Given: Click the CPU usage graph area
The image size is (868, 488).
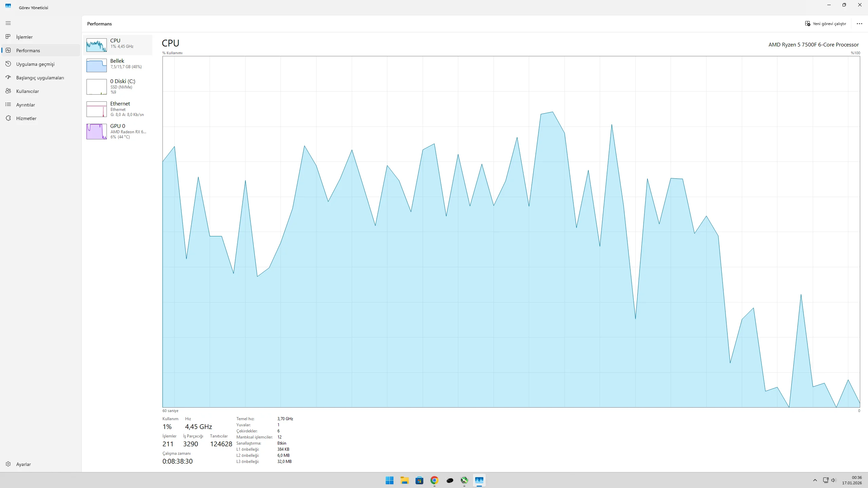Looking at the screenshot, I should (x=511, y=232).
